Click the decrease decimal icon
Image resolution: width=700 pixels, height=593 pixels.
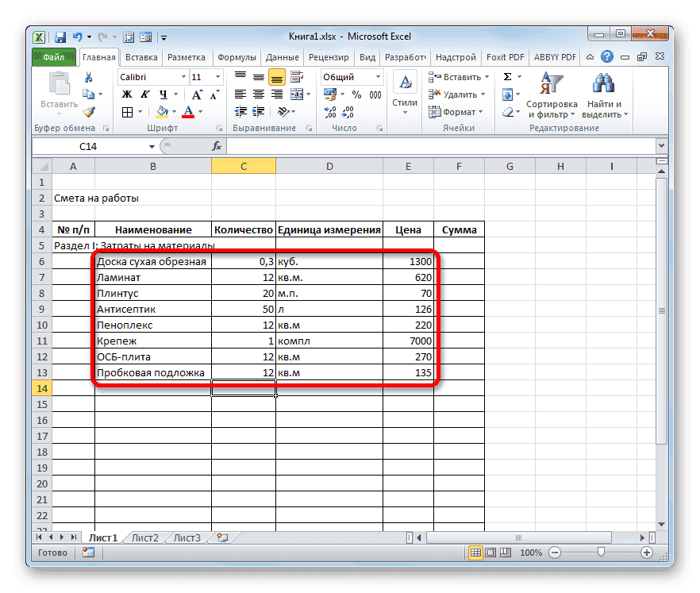coord(347,112)
